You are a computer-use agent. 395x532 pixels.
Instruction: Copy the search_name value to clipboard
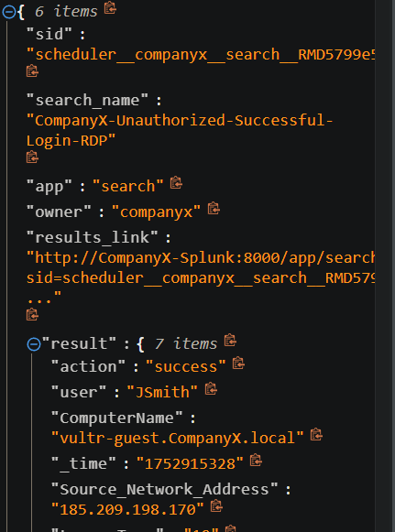coord(32,157)
